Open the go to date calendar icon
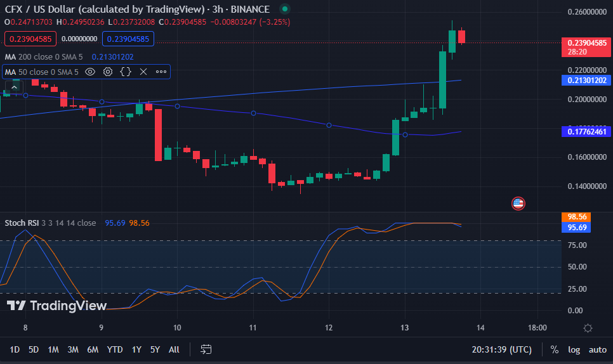Image resolution: width=613 pixels, height=364 pixels. (206, 349)
